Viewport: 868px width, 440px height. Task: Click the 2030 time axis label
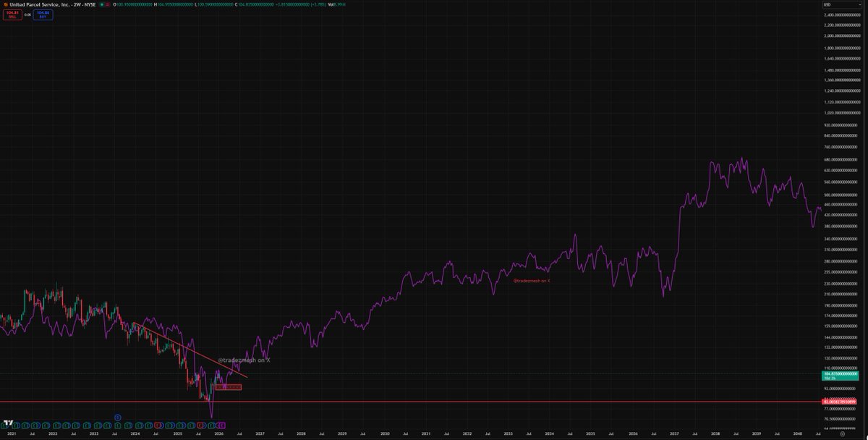385,433
